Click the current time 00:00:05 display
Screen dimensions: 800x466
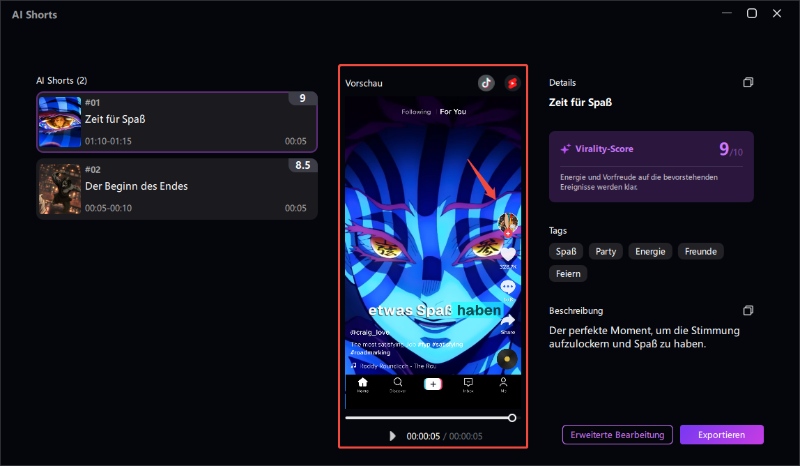(423, 436)
